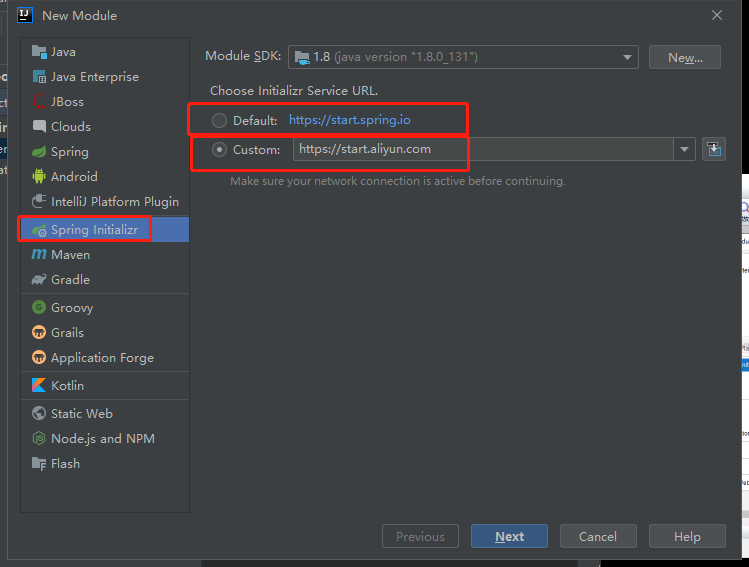Pick the Clouds module icon
The image size is (749, 567).
coord(39,126)
